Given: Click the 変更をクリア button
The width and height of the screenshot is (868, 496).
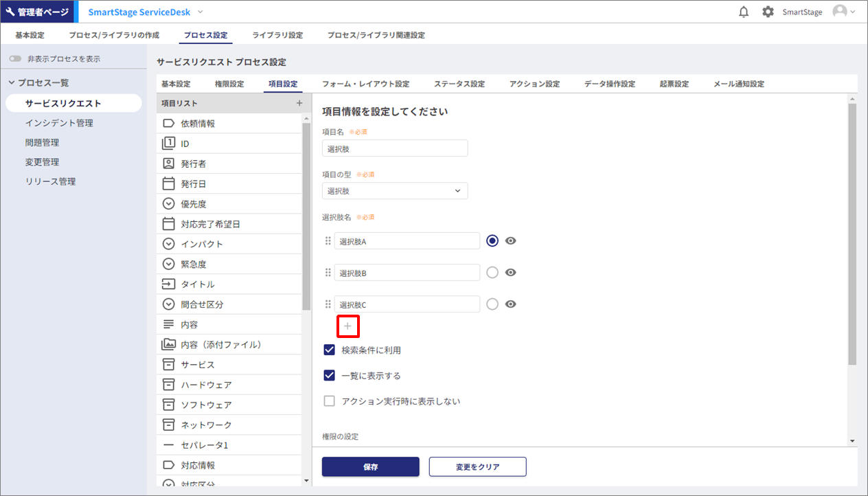Looking at the screenshot, I should (477, 466).
